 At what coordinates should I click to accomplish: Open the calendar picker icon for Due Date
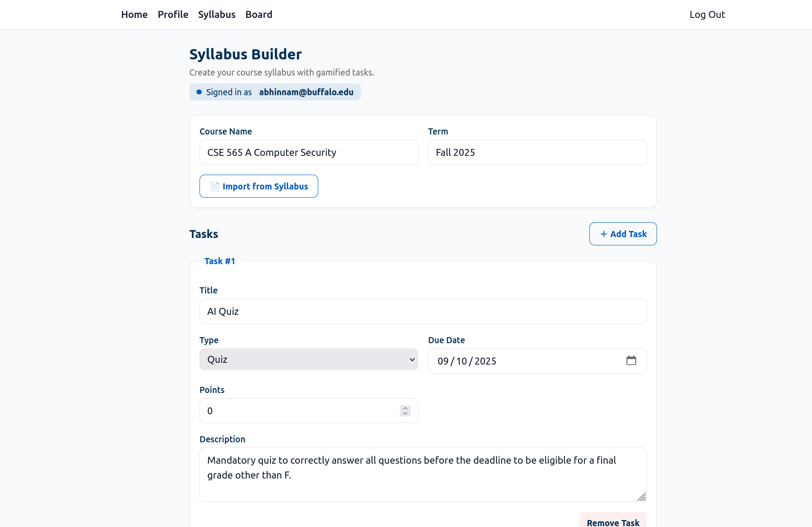click(x=631, y=361)
